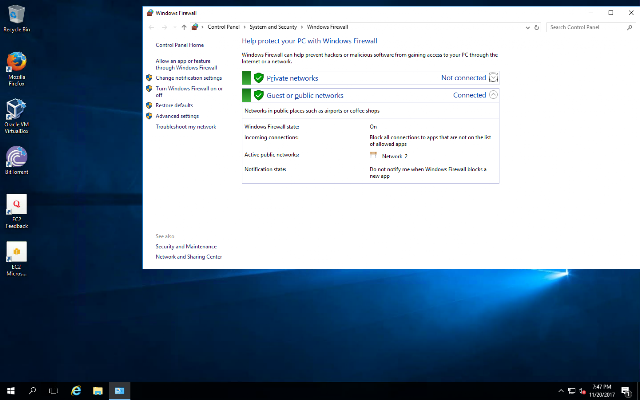This screenshot has width=640, height=400.
Task: Open taskbar search magnifier
Action: [x=32, y=391]
